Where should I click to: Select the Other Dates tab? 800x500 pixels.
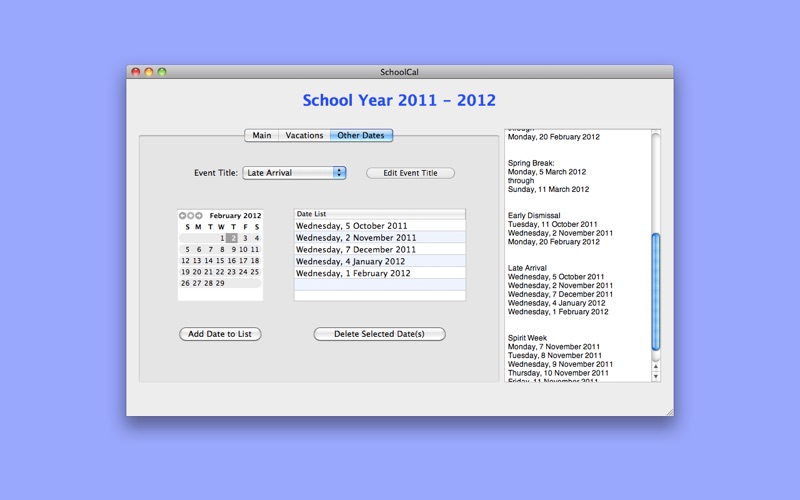361,135
